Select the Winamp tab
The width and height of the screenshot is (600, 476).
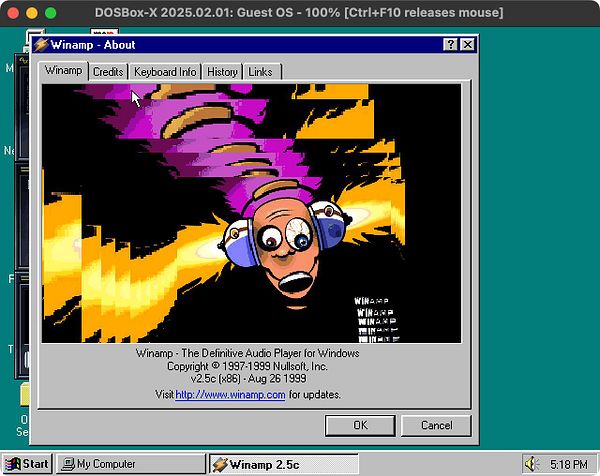coord(64,71)
